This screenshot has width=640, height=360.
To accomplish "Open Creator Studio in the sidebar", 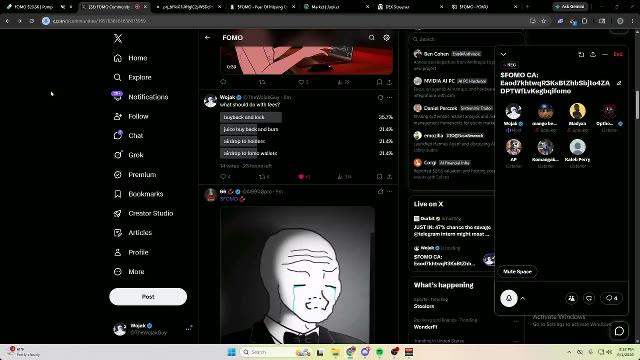I will tap(143, 213).
